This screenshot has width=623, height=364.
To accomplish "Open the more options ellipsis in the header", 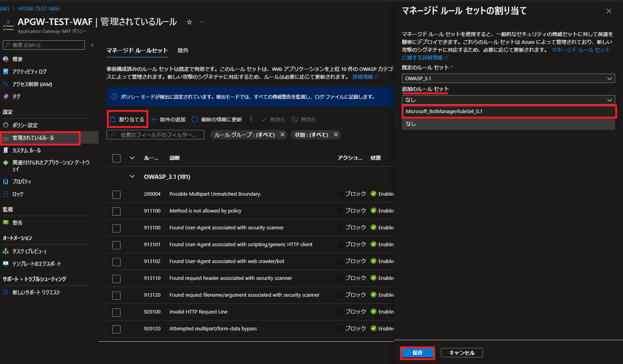I will 202,22.
